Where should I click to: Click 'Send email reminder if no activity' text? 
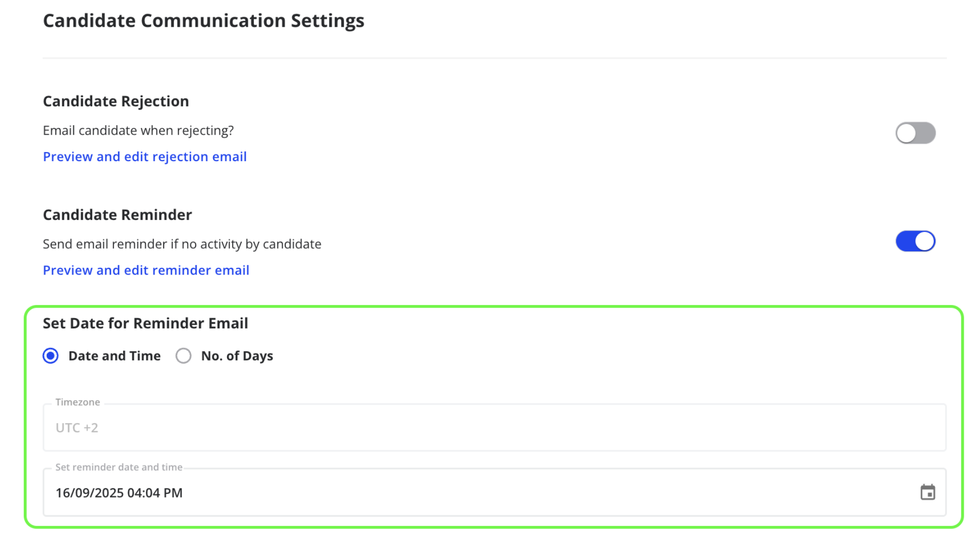[182, 244]
